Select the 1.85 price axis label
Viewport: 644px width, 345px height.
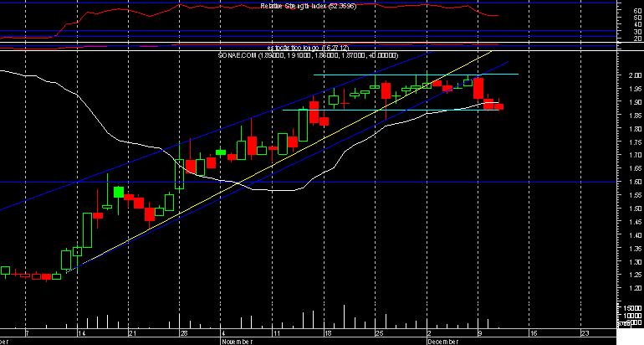click(x=636, y=116)
